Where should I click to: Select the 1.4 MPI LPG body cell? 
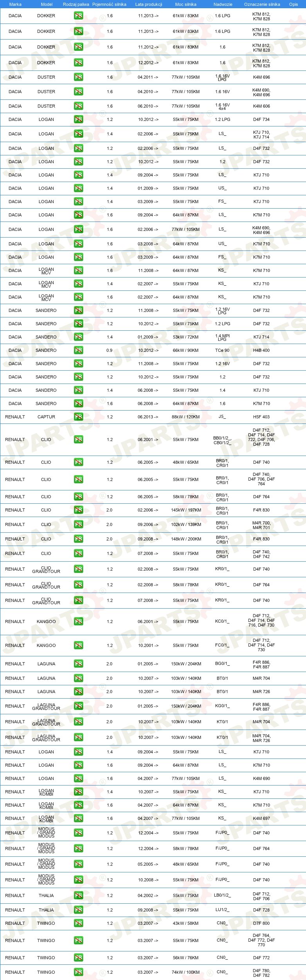coord(222,337)
